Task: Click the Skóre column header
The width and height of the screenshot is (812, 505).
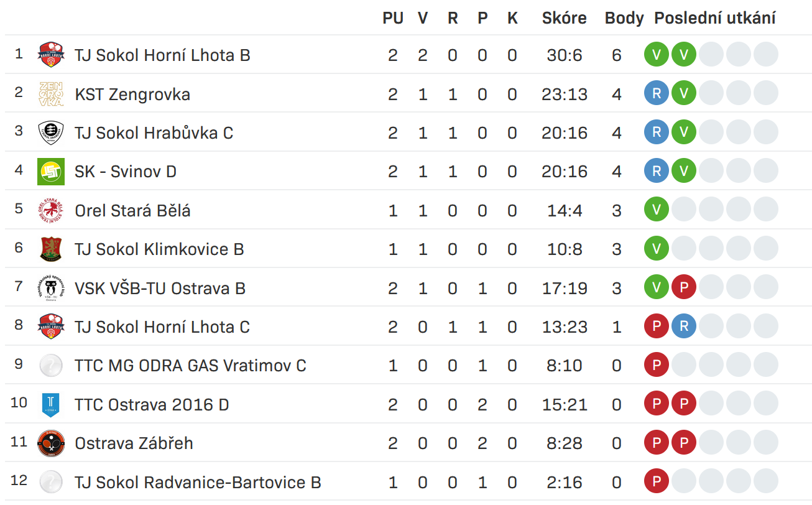Action: coord(564,18)
